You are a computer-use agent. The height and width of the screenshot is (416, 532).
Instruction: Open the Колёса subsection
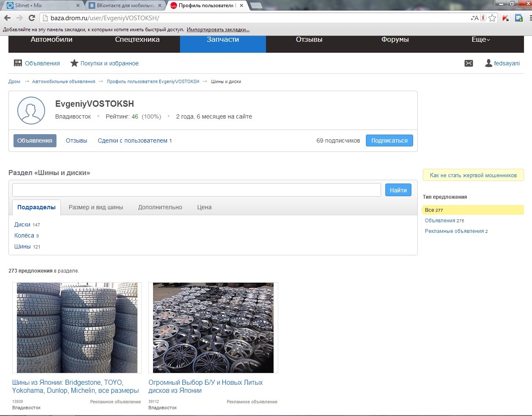click(x=24, y=235)
